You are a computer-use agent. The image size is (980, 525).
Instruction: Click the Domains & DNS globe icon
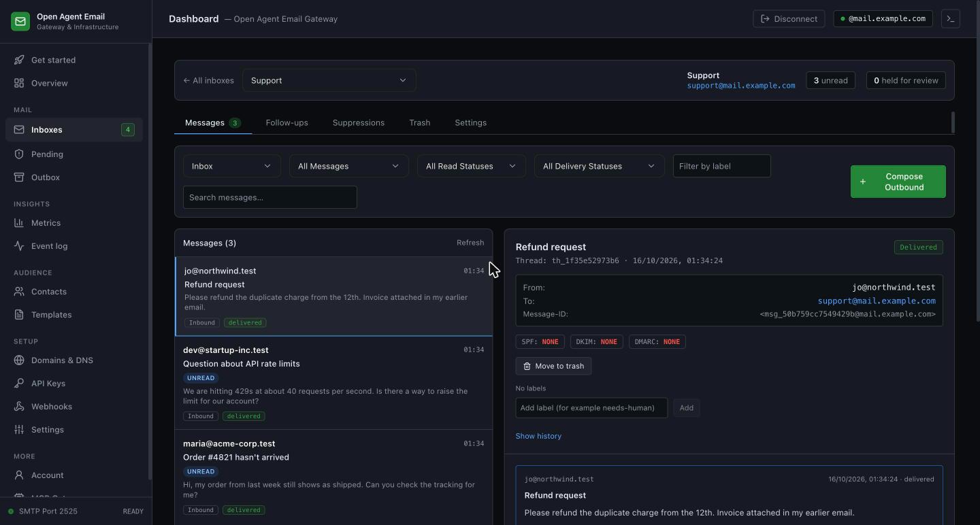point(19,360)
